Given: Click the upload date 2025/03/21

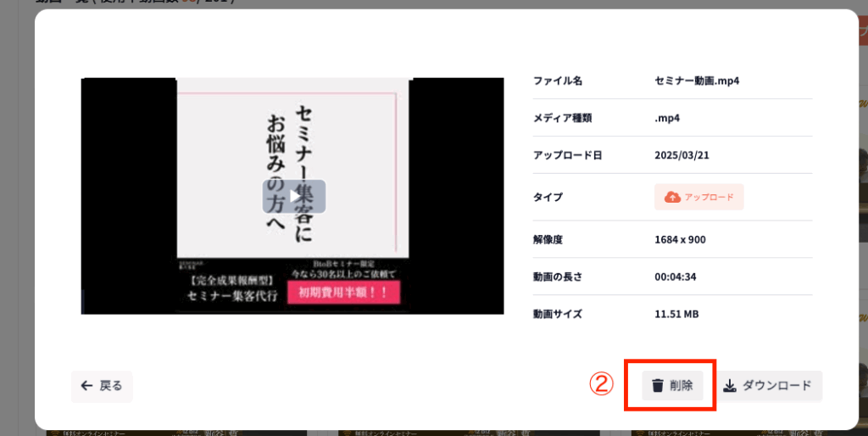Looking at the screenshot, I should point(680,156).
